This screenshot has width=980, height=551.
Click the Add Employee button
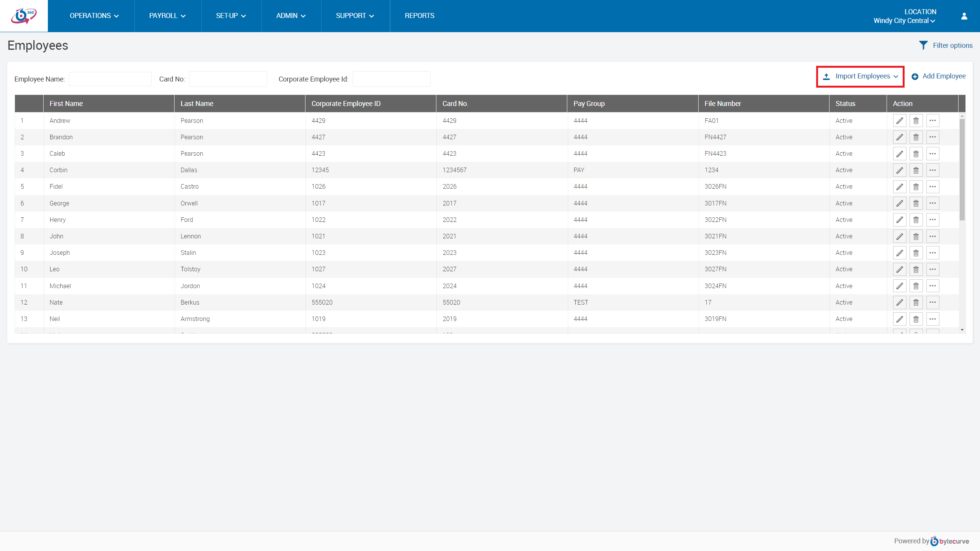pyautogui.click(x=938, y=76)
